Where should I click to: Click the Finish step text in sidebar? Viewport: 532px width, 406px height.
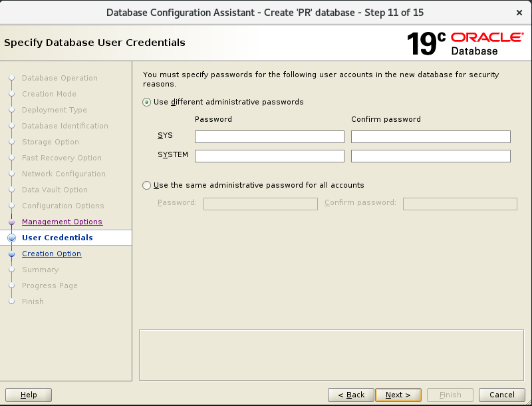pyautogui.click(x=33, y=302)
